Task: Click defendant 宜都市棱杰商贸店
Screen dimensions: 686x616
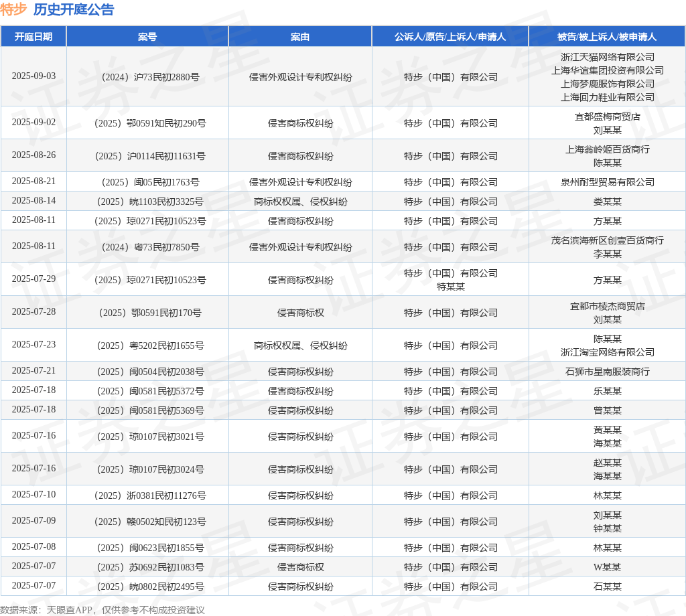Action: tap(607, 306)
